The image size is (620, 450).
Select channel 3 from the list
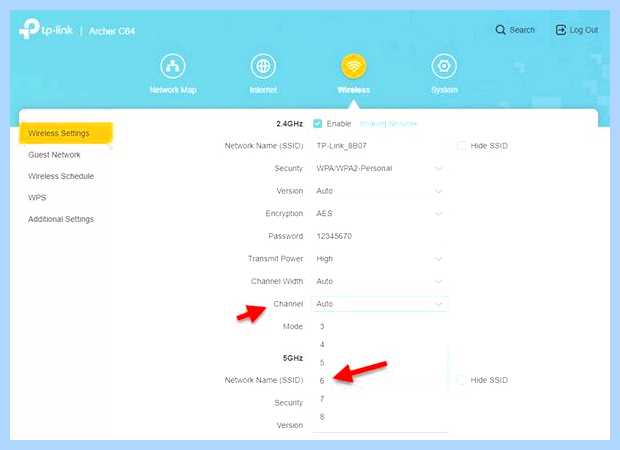click(x=380, y=326)
